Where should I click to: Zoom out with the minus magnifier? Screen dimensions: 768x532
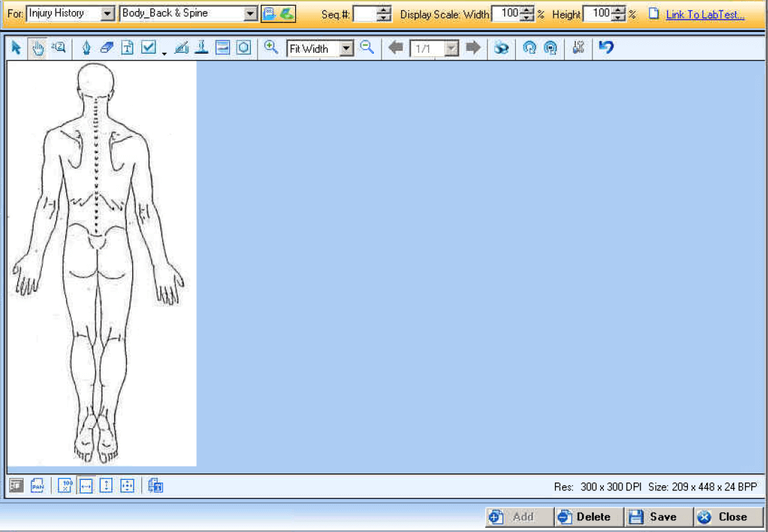367,47
